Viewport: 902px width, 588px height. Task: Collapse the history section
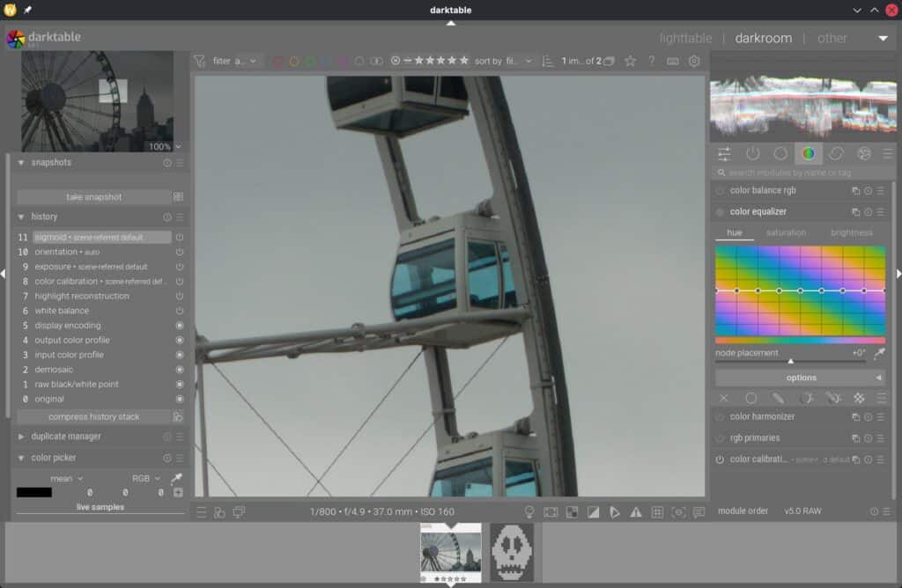[x=21, y=217]
